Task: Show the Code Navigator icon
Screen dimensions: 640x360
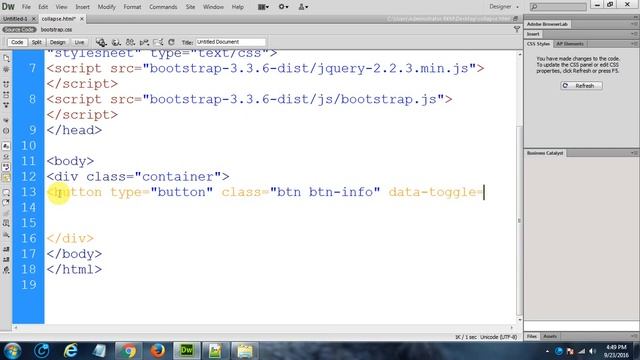Action: [x=6, y=69]
